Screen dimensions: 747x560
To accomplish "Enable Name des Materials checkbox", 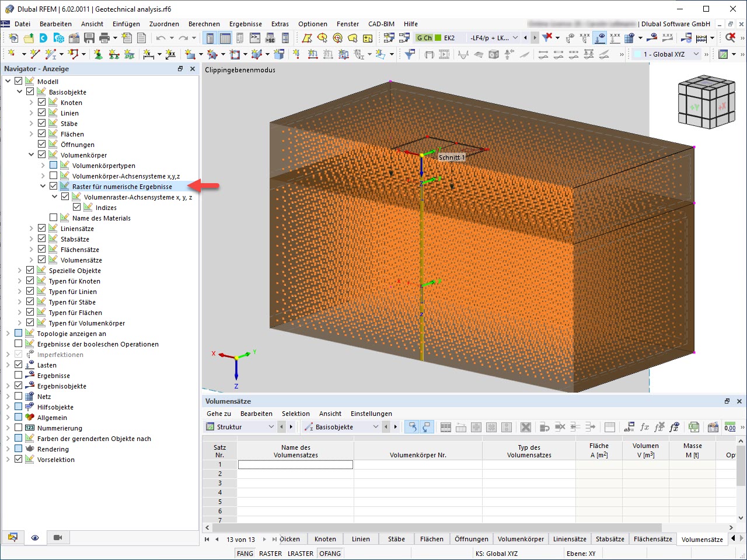I will [x=54, y=218].
